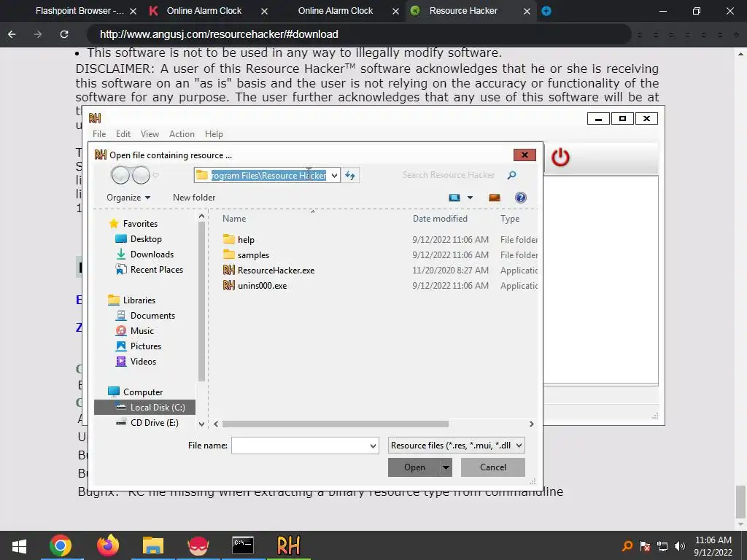The height and width of the screenshot is (560, 747).
Task: Open Videos library
Action: (x=143, y=362)
